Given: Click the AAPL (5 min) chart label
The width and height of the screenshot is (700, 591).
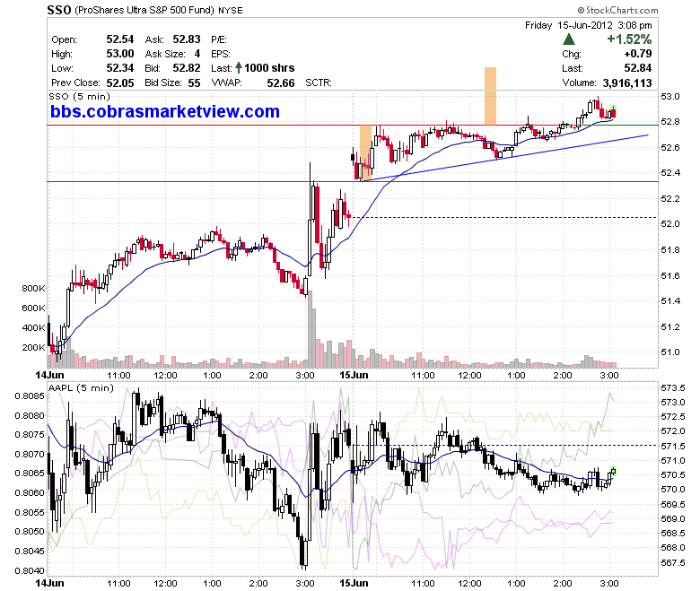Looking at the screenshot, I should point(82,387).
